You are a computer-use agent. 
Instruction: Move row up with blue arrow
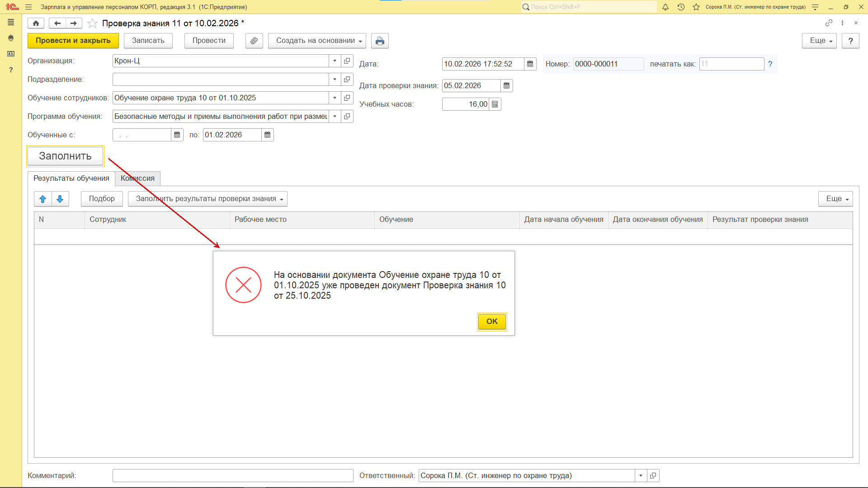coord(43,199)
